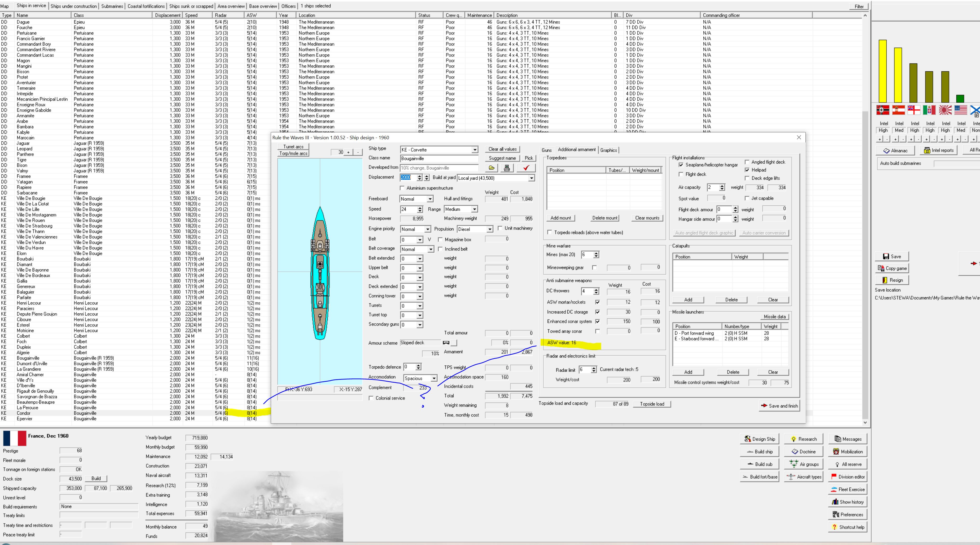The height and width of the screenshot is (545, 980).
Task: Click the Clear all values button
Action: (502, 149)
